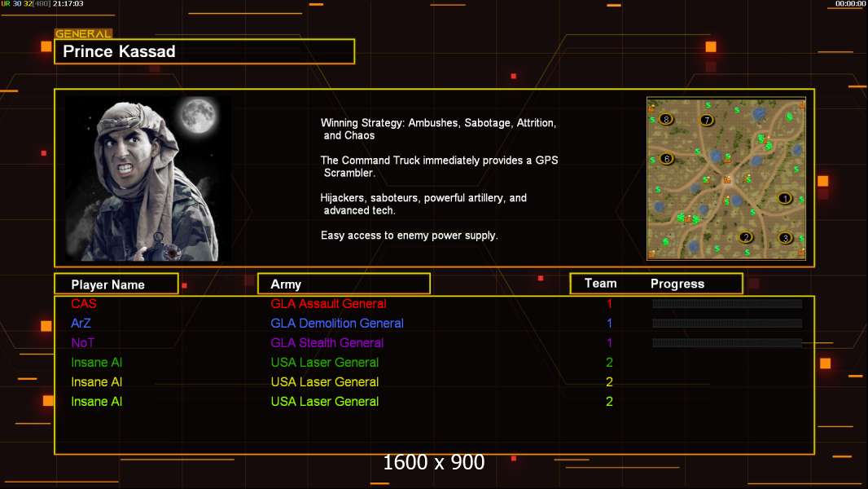The width and height of the screenshot is (868, 489).
Task: Select player NoT in the list
Action: coord(82,343)
